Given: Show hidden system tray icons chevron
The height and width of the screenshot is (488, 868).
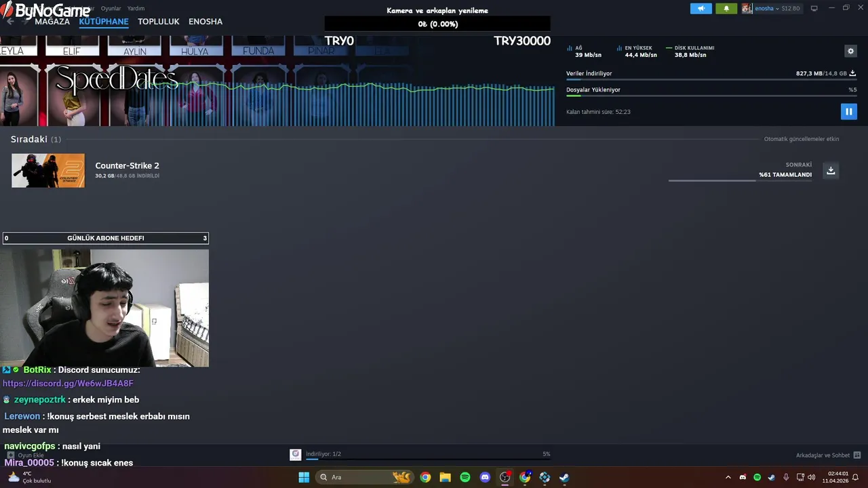Looking at the screenshot, I should (x=728, y=477).
